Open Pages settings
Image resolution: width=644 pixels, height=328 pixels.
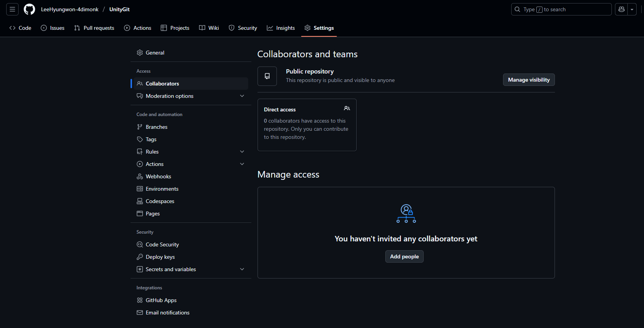tap(191, 214)
